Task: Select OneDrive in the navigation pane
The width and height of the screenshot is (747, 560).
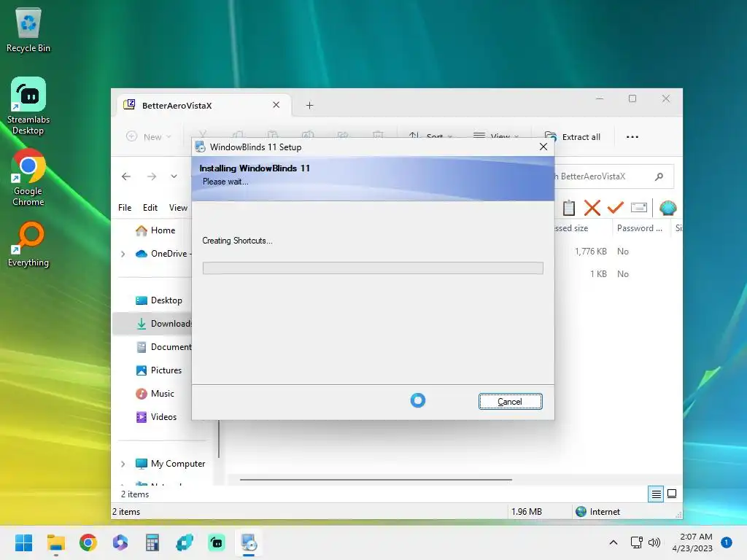Action: (x=163, y=254)
